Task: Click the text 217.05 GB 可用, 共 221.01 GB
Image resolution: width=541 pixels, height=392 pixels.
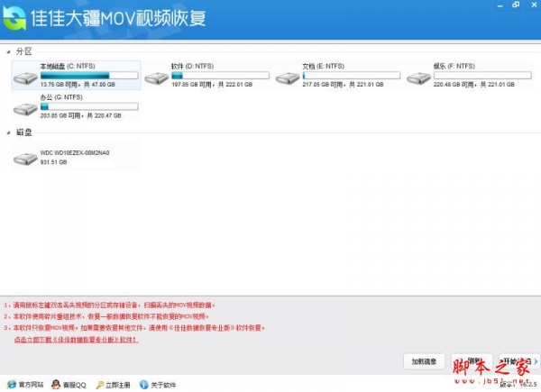Action: pyautogui.click(x=343, y=85)
